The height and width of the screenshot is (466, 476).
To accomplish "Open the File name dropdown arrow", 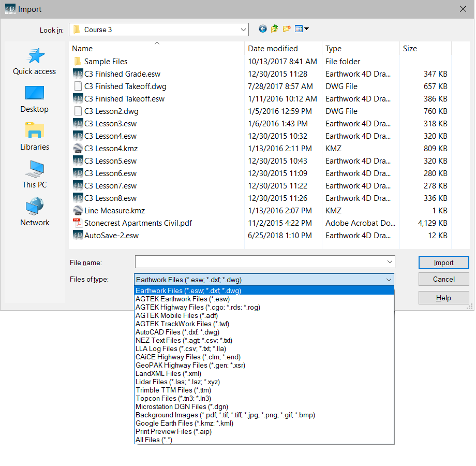I will tap(390, 262).
